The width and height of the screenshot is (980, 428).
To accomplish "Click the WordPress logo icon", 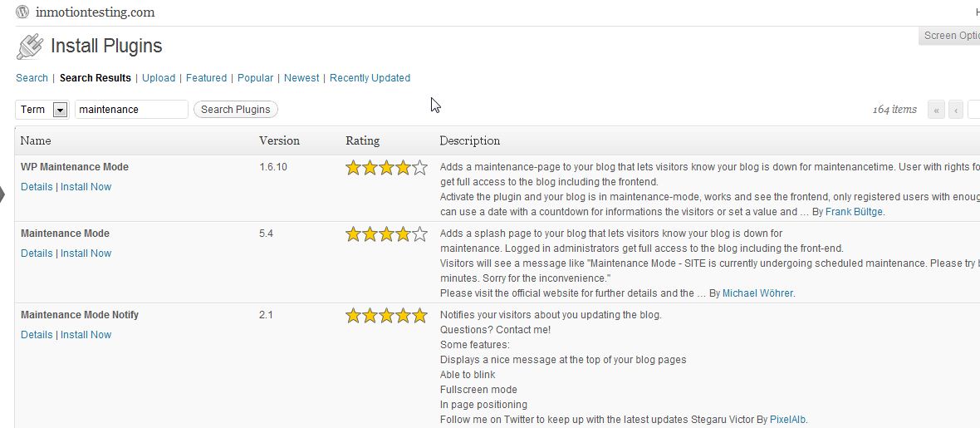I will pyautogui.click(x=22, y=12).
